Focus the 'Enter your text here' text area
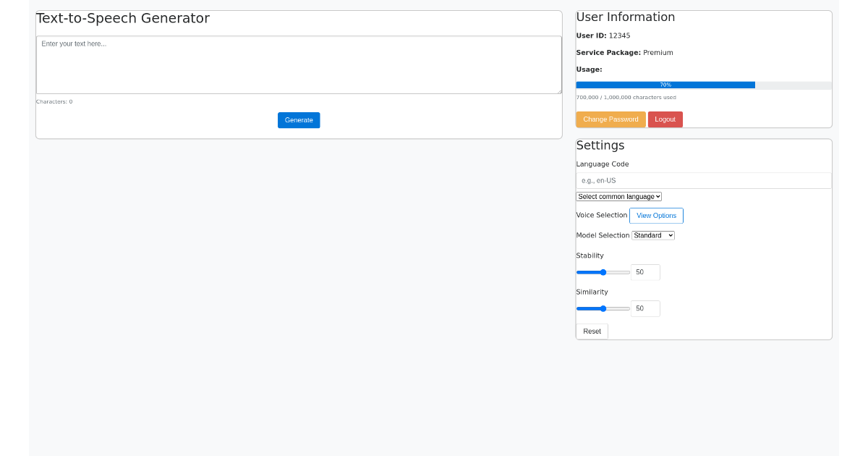Screen dimensions: 868x456 tap(299, 65)
